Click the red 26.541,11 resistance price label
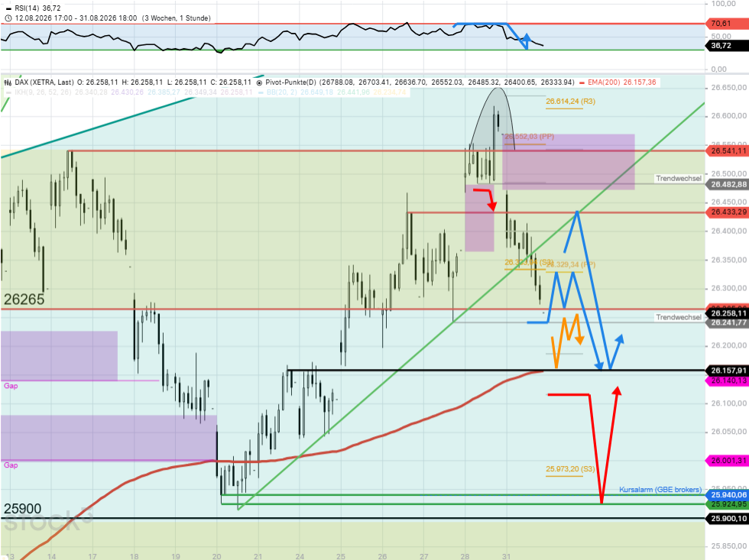 pyautogui.click(x=727, y=151)
